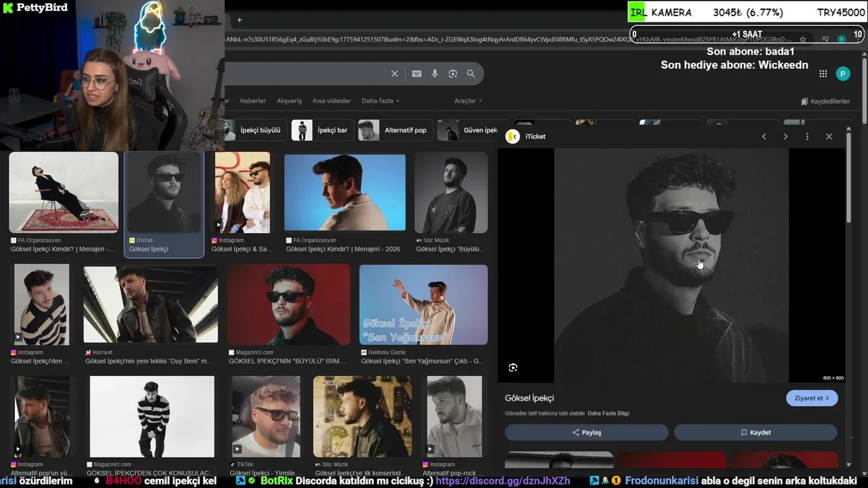
Task: Select the İpekçi bar filter chip
Action: (322, 130)
